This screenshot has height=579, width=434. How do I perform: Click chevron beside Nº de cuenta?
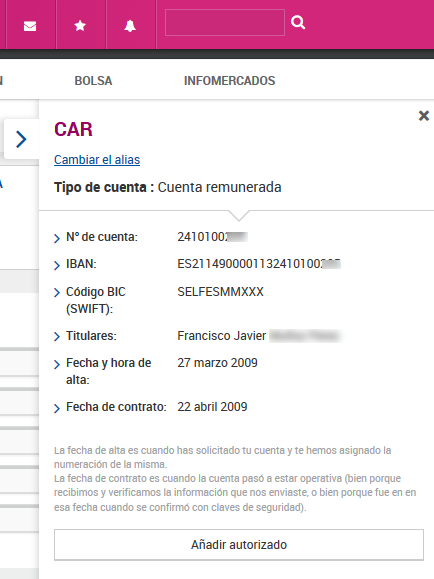point(57,238)
